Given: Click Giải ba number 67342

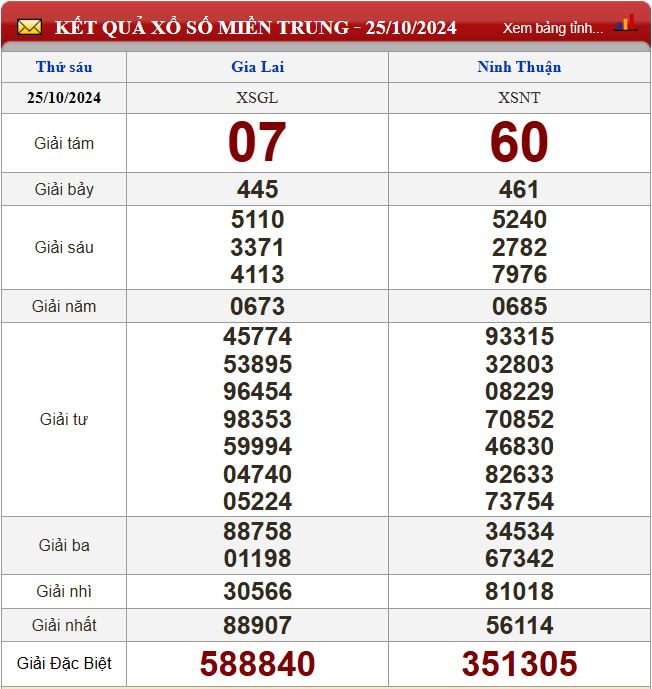Looking at the screenshot, I should (x=519, y=558).
